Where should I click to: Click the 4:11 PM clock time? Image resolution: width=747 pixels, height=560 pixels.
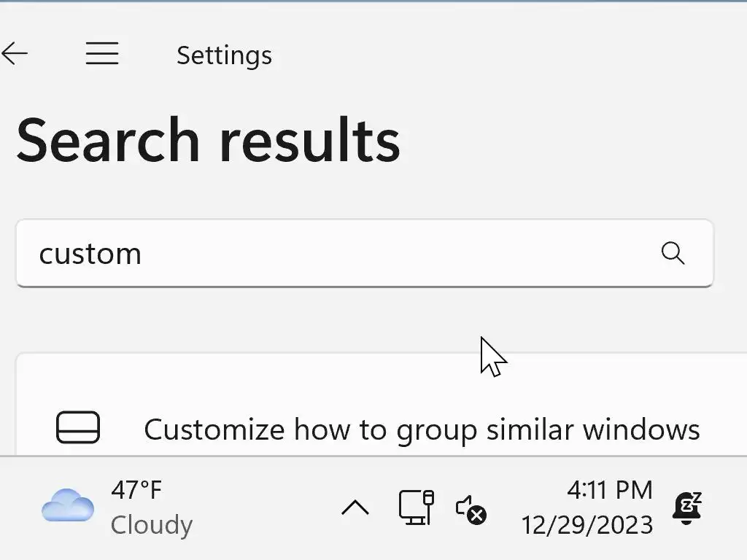[x=609, y=490]
